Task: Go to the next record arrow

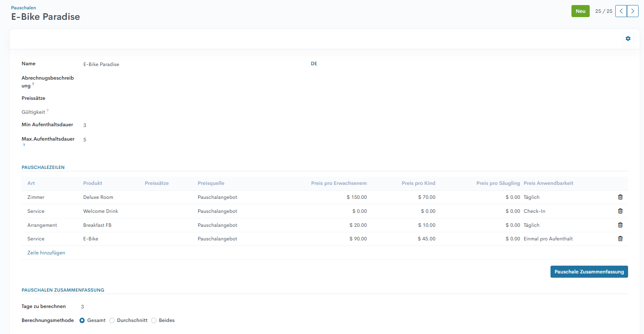Action: [x=633, y=11]
